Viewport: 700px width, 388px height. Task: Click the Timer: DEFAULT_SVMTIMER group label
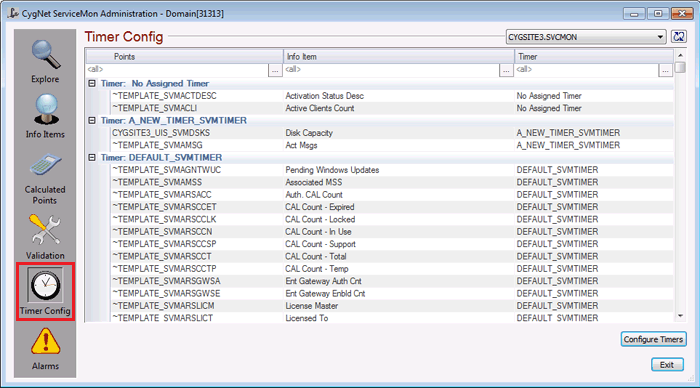(161, 158)
